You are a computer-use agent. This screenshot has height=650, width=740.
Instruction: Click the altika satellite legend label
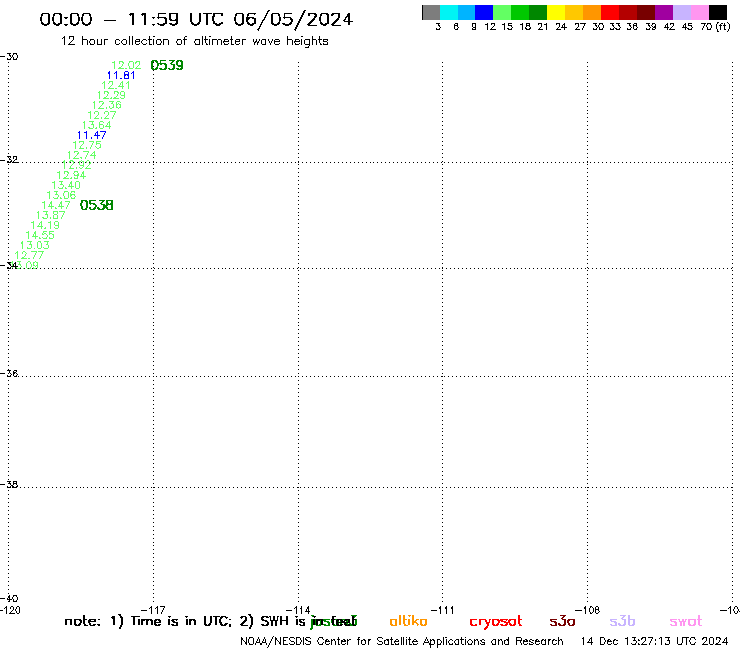coord(409,621)
